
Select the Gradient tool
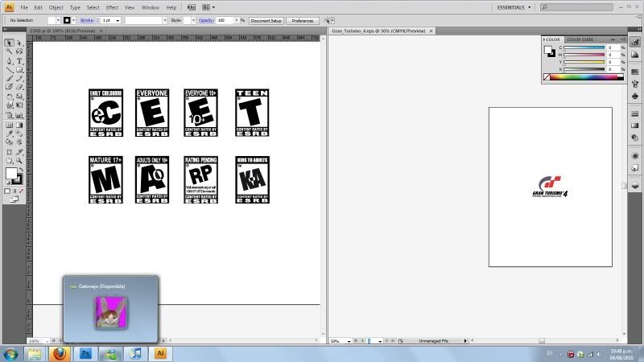coord(19,125)
